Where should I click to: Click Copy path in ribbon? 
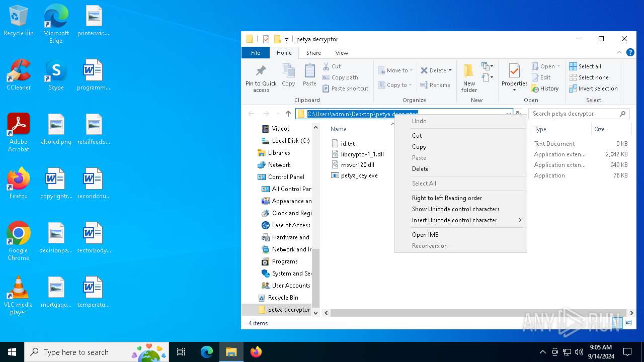coord(340,77)
